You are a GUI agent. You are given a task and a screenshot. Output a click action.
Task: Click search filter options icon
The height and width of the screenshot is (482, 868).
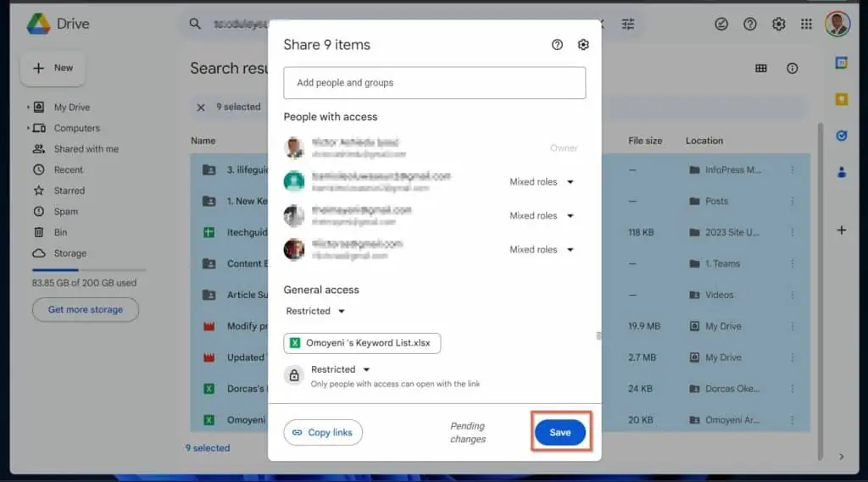pos(628,25)
